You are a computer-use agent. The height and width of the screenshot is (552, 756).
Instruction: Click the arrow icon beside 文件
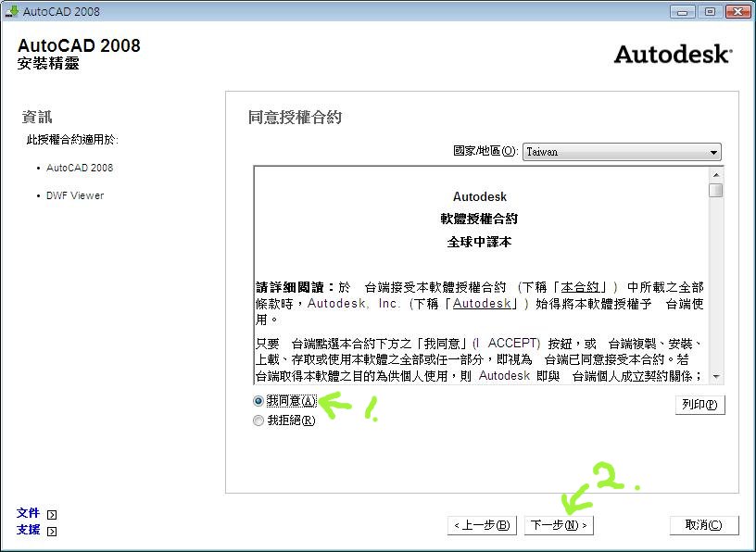pyautogui.click(x=52, y=514)
